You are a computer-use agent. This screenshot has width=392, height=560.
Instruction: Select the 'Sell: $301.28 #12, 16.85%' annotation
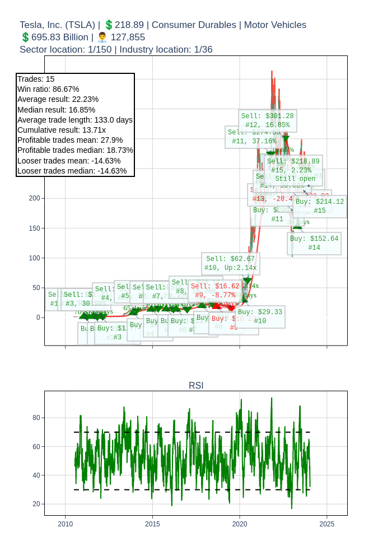(x=268, y=121)
